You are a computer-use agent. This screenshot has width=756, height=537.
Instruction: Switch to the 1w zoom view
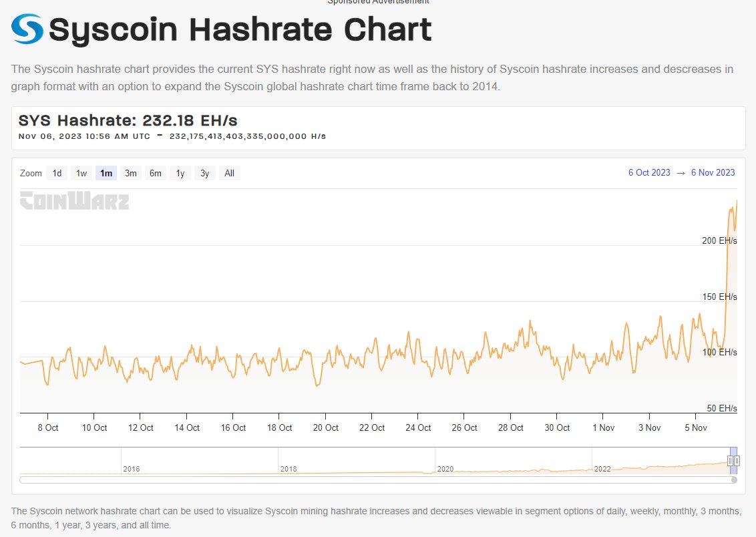81,172
